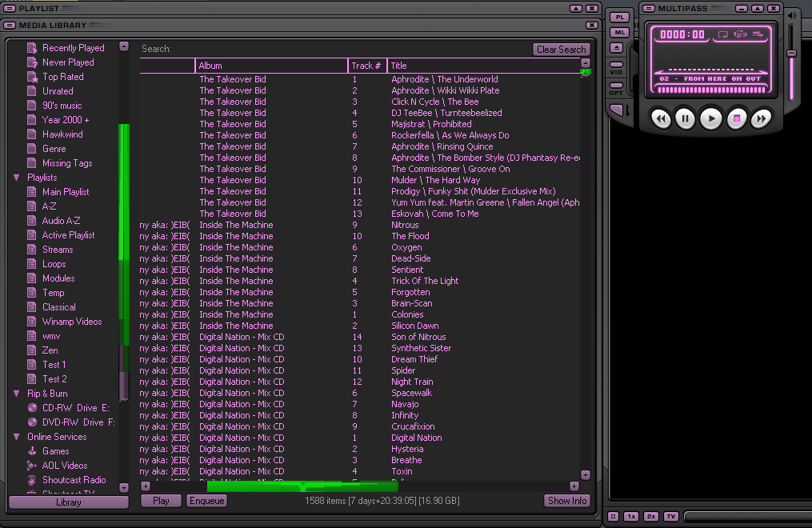Toggle shuffle mode in the display
The width and height of the screenshot is (812, 528).
pos(758,34)
